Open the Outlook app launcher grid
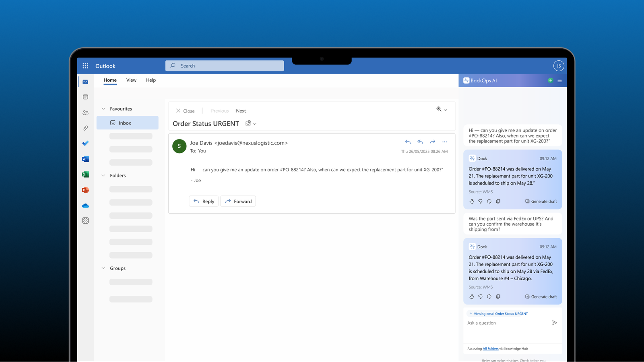Viewport: 644px width, 362px height. [x=85, y=66]
